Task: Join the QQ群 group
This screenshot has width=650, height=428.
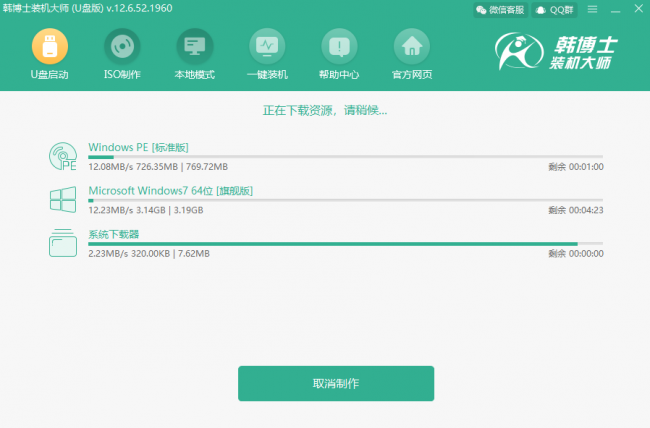Action: pos(554,10)
